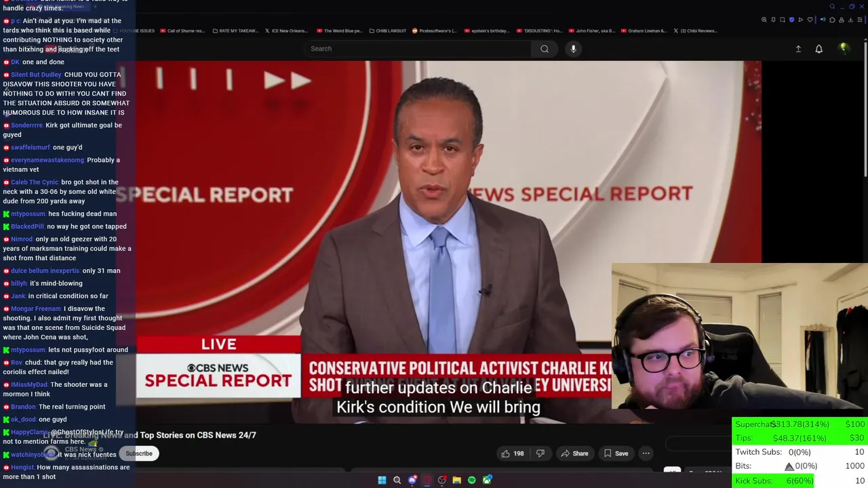This screenshot has width=868, height=488.
Task: Click the browser player triangle icon
Action: coord(800,20)
